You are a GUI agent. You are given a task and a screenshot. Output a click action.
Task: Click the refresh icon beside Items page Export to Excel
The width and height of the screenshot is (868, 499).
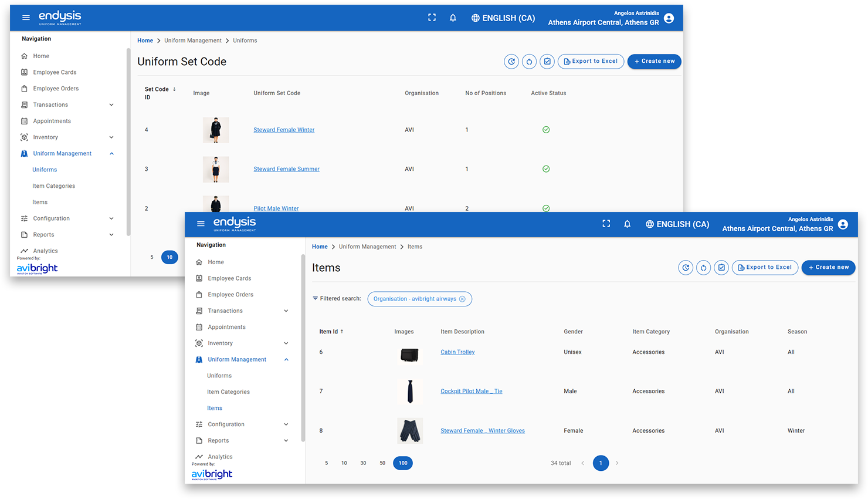[x=703, y=268]
